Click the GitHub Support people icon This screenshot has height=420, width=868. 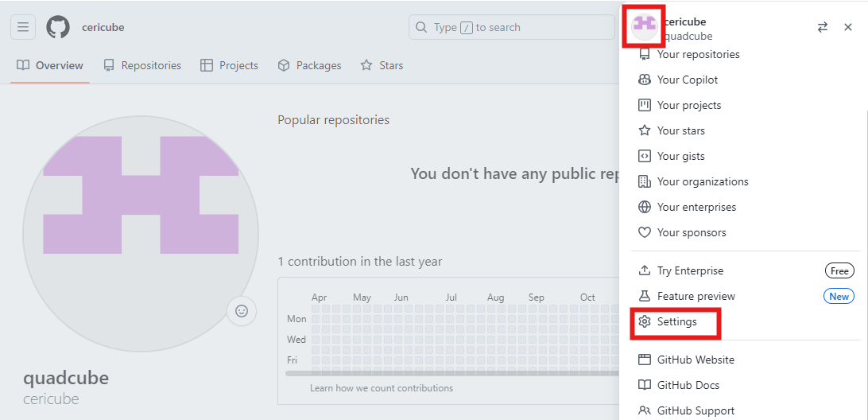click(644, 410)
